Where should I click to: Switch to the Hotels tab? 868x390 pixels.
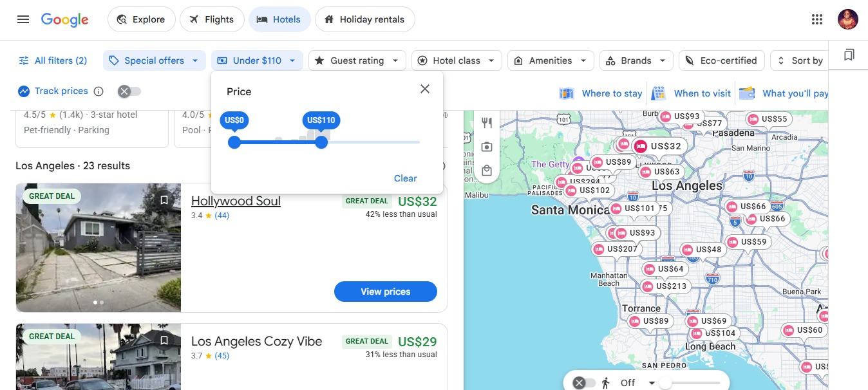279,19
